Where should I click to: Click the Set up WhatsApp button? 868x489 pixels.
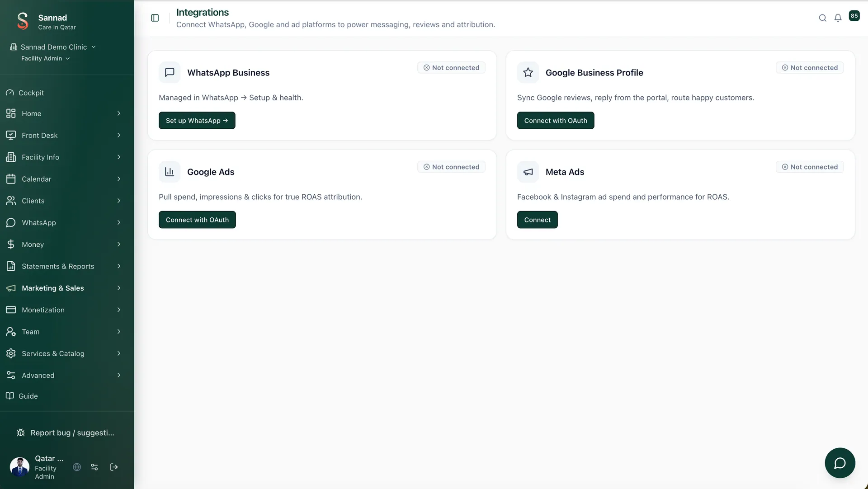pos(197,121)
